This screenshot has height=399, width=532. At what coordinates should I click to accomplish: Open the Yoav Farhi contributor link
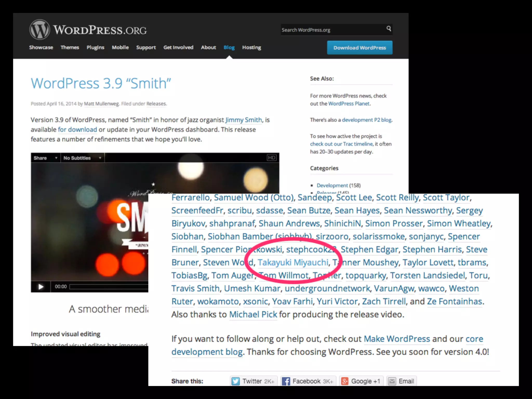tap(292, 301)
